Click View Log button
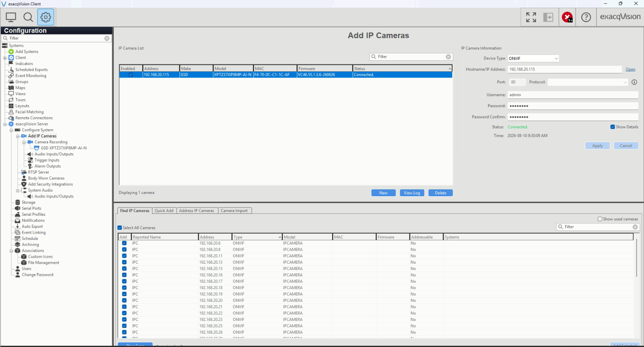 (x=412, y=193)
